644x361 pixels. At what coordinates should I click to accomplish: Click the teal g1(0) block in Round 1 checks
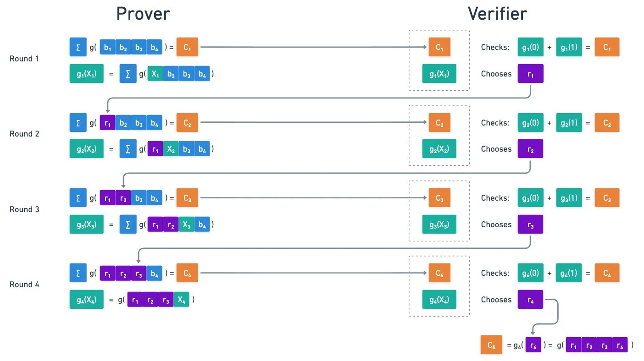(x=530, y=47)
